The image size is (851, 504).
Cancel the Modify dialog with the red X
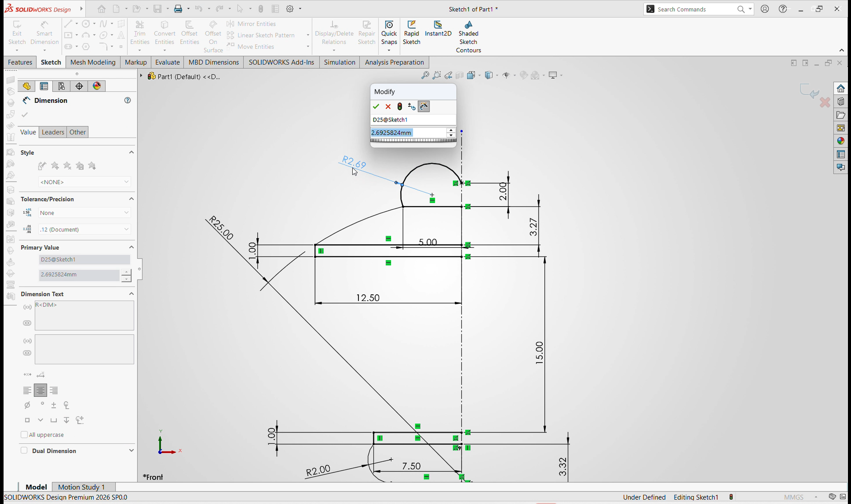click(388, 106)
